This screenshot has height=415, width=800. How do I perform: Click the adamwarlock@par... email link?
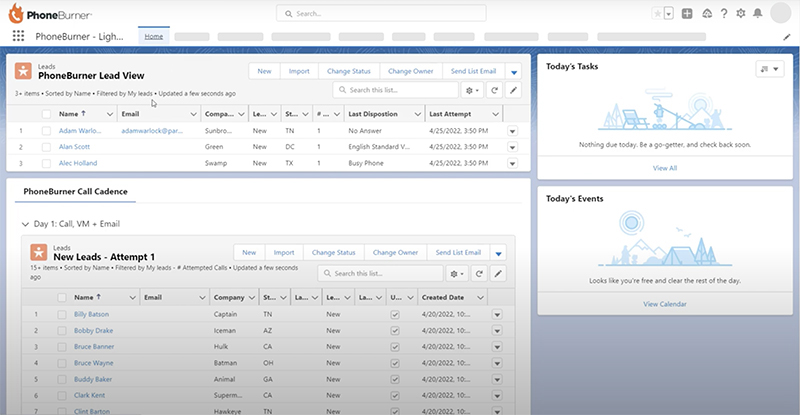click(152, 131)
